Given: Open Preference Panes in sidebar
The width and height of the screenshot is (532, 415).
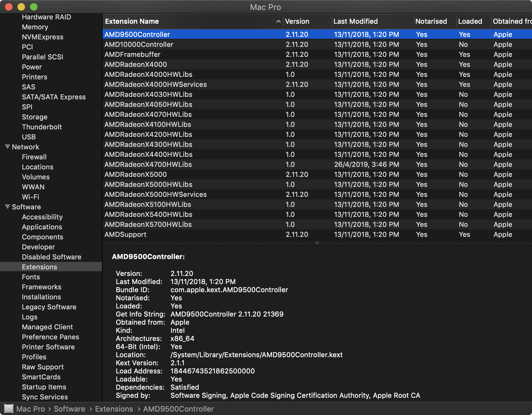Looking at the screenshot, I should (51, 337).
